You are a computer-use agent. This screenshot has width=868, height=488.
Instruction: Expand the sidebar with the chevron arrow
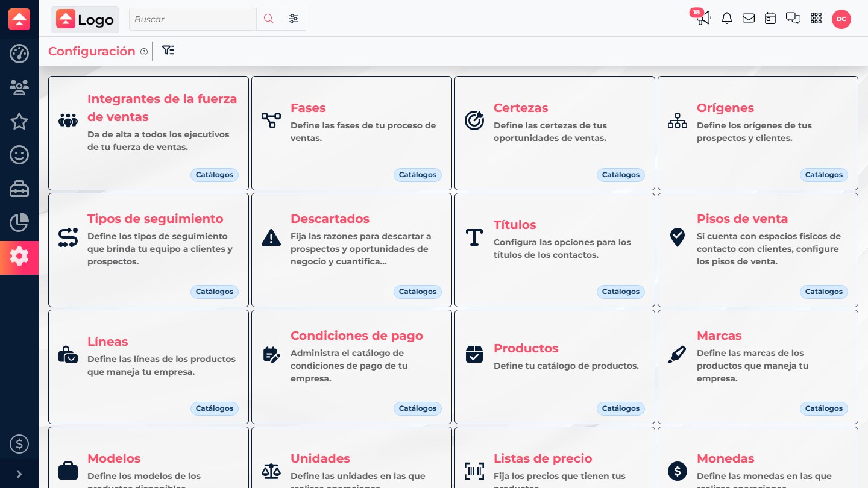[x=19, y=474]
